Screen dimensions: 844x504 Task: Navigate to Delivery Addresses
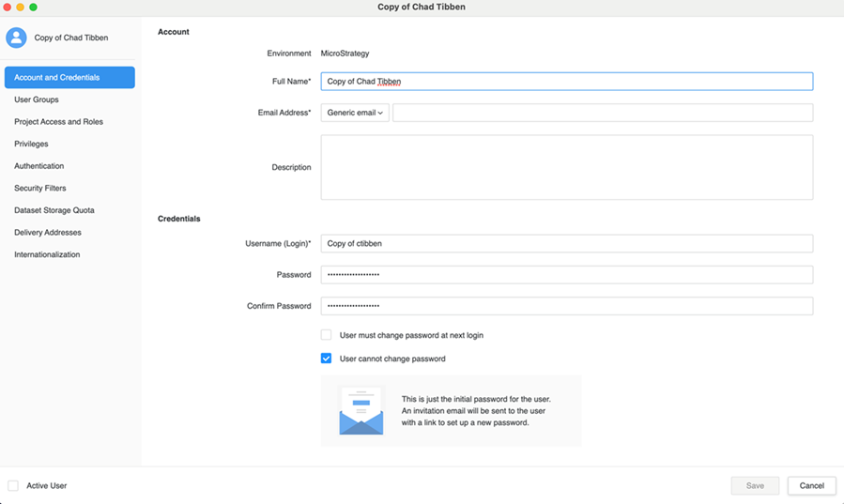click(47, 232)
